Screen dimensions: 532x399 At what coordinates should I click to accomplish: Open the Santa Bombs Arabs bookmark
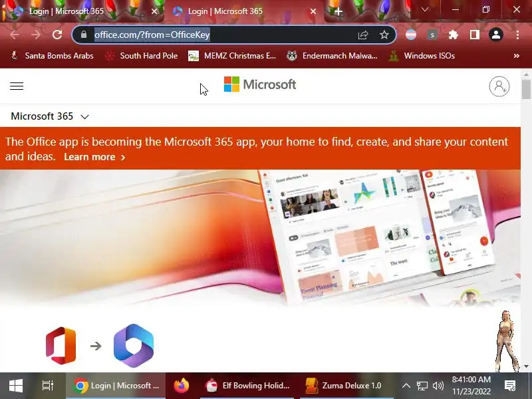click(52, 56)
